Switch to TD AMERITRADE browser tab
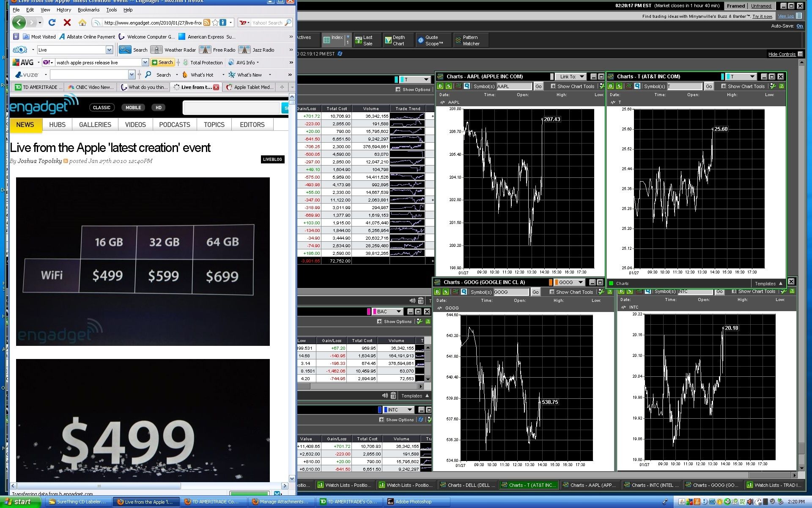 click(x=38, y=87)
